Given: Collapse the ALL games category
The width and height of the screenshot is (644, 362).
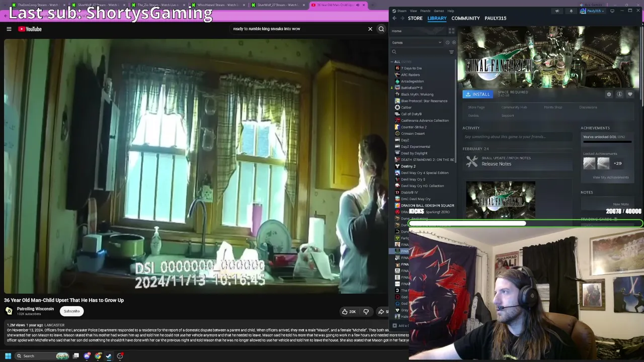Looking at the screenshot, I should (x=393, y=62).
